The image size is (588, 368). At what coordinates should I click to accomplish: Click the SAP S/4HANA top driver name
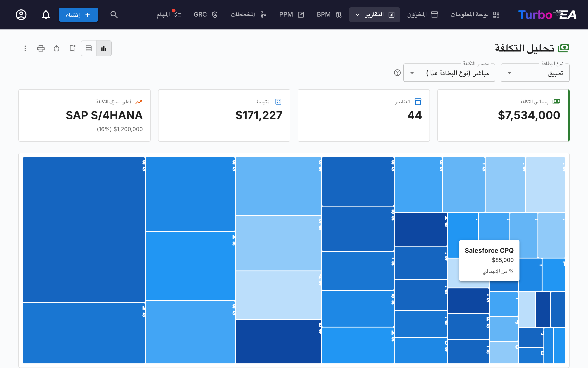(104, 115)
